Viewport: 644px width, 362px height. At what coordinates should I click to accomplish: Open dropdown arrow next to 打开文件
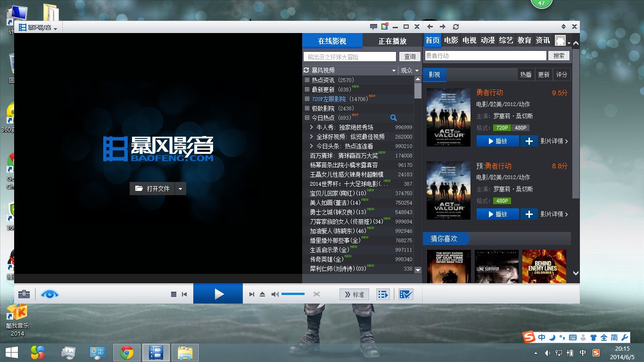click(181, 189)
